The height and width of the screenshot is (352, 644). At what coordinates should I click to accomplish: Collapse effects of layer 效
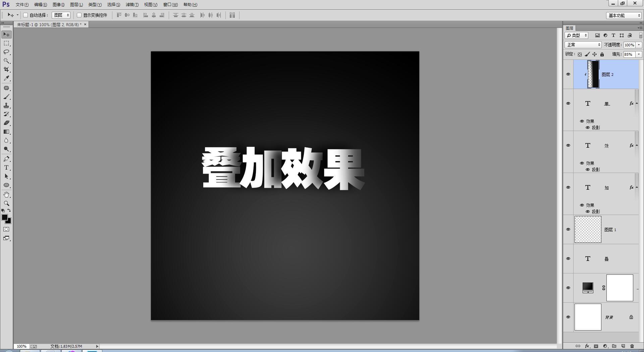tap(637, 145)
